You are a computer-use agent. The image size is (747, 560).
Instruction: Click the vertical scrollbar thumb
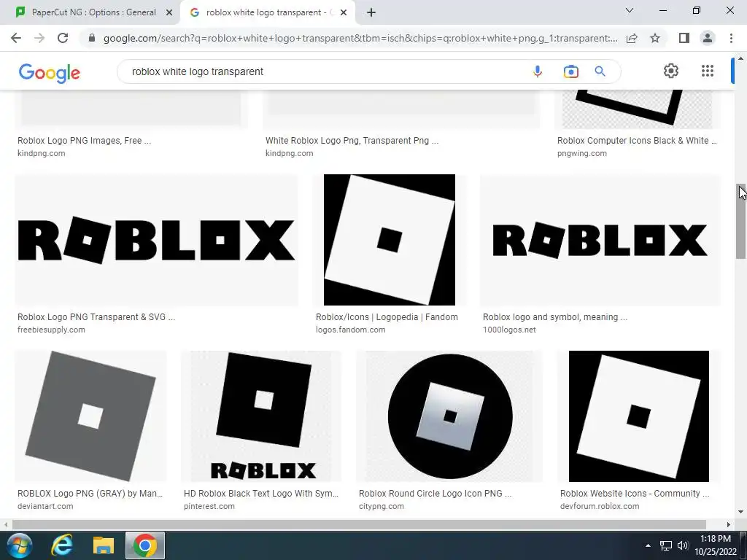tap(740, 222)
